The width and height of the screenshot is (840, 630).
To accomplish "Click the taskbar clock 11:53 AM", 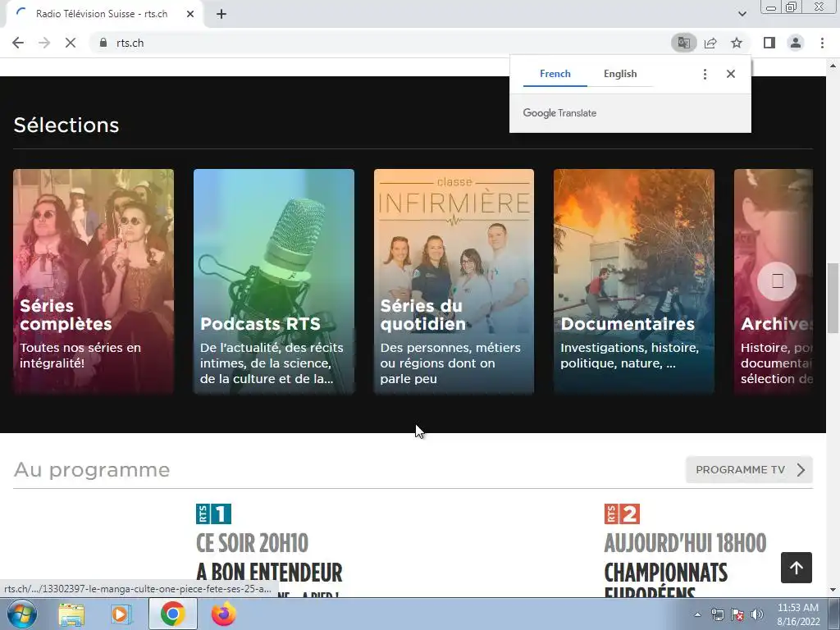I will coord(798,614).
